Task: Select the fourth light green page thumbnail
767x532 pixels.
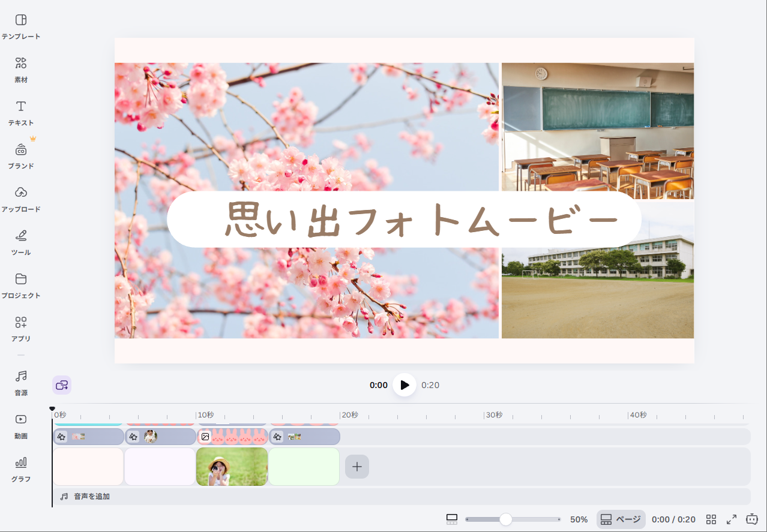Action: tap(304, 467)
